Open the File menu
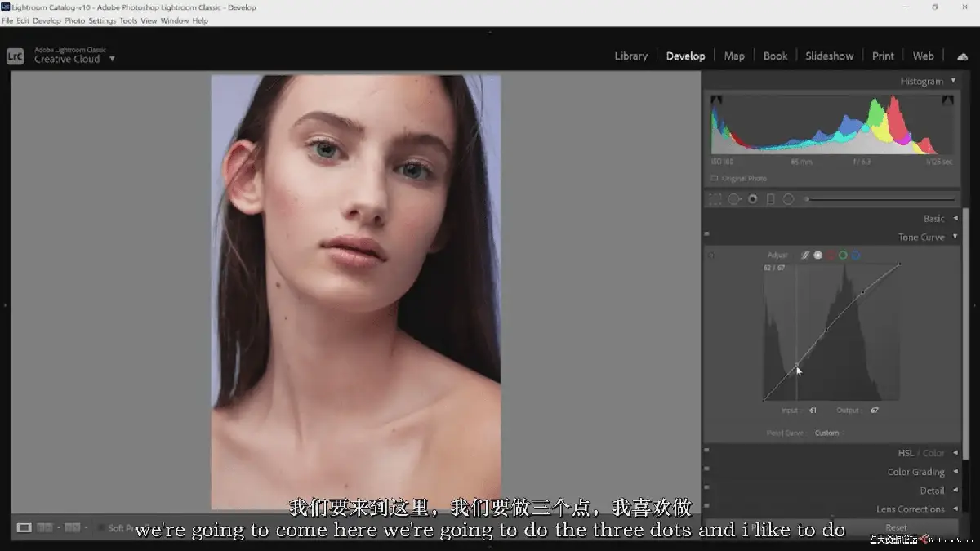 pos(7,20)
